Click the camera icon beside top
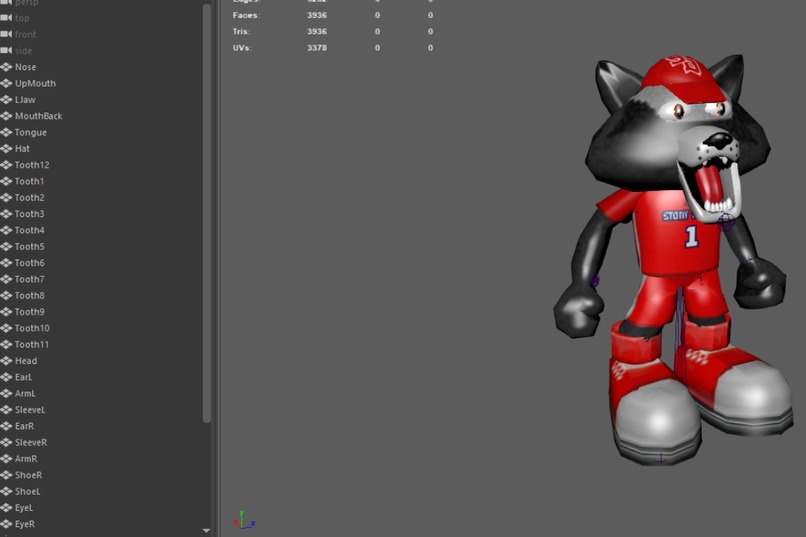 6,18
